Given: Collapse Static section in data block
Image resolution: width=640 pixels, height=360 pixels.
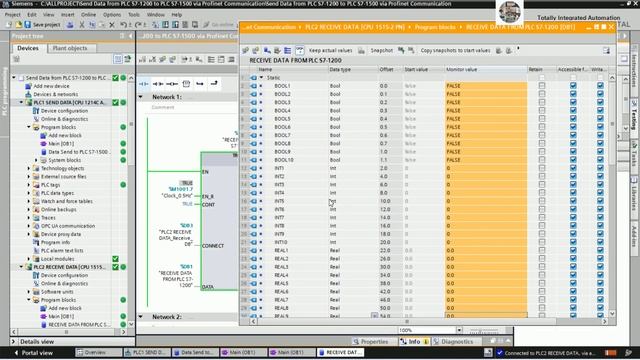Looking at the screenshot, I should pos(261,78).
